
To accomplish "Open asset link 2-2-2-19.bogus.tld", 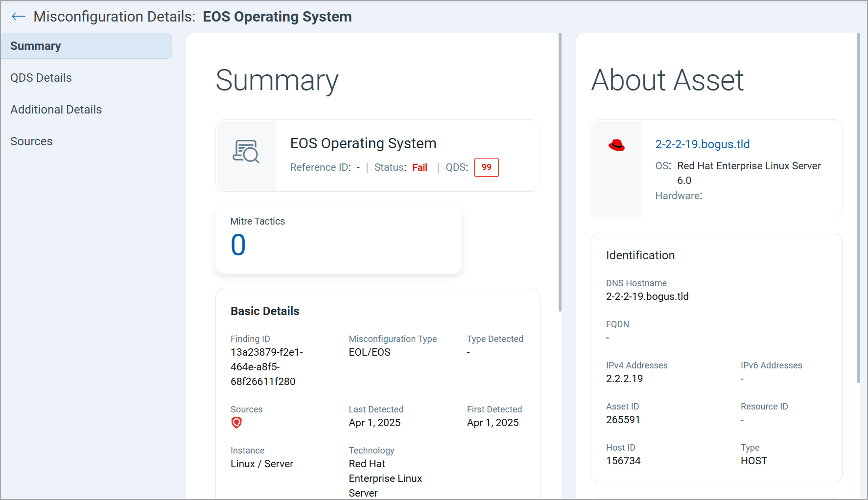I will (x=703, y=144).
